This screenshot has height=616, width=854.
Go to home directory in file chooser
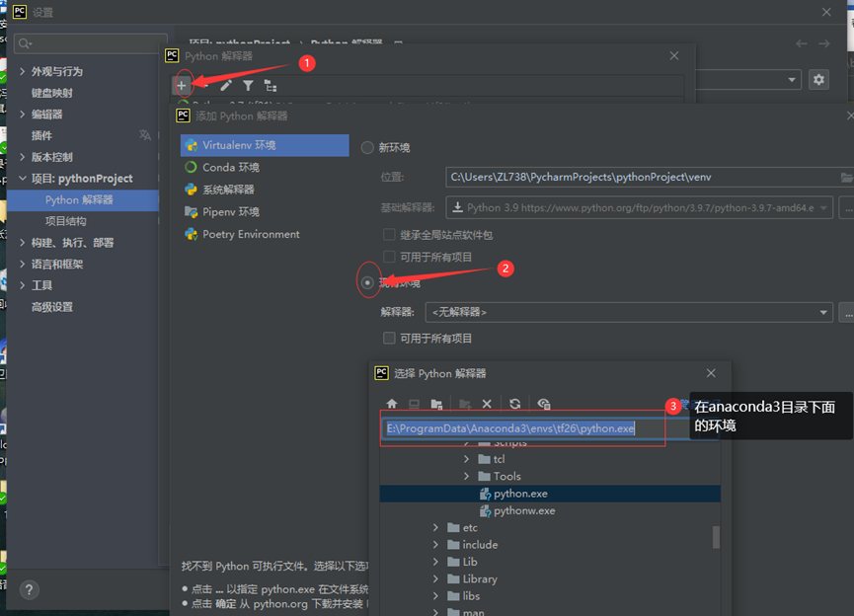[x=392, y=404]
